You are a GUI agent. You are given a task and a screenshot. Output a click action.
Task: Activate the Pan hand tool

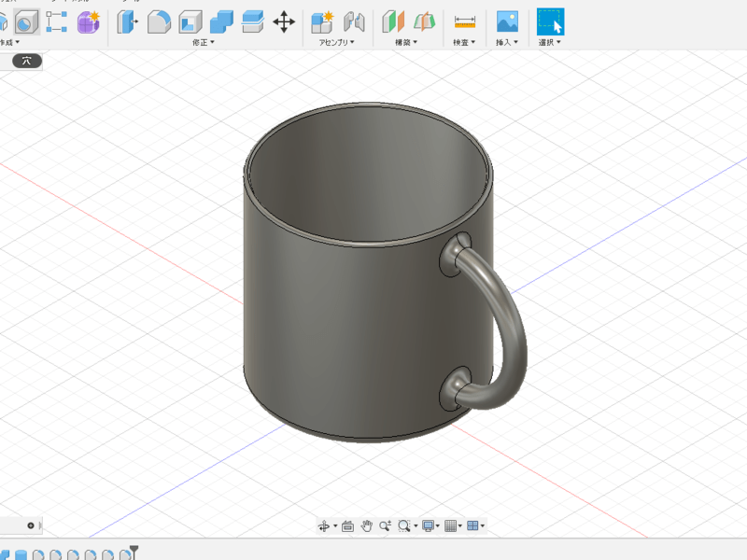coord(367,526)
